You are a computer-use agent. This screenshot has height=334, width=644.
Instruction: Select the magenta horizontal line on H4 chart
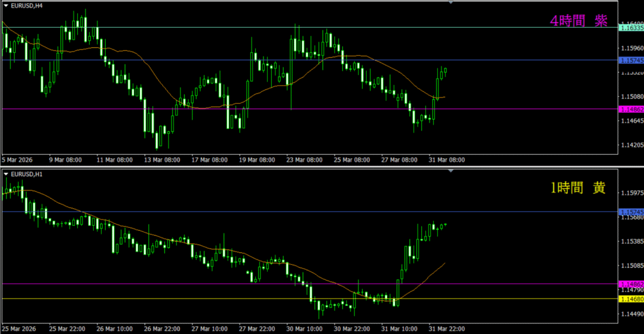[314, 109]
